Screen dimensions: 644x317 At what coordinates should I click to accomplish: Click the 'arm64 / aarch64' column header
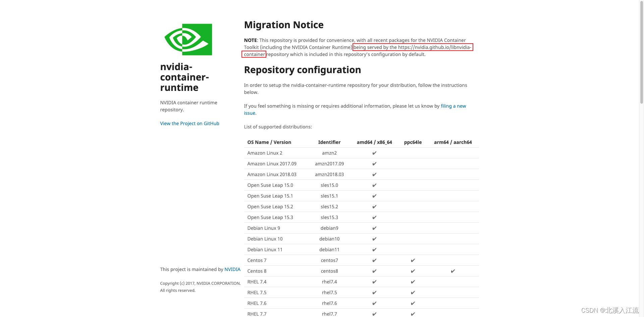click(453, 142)
